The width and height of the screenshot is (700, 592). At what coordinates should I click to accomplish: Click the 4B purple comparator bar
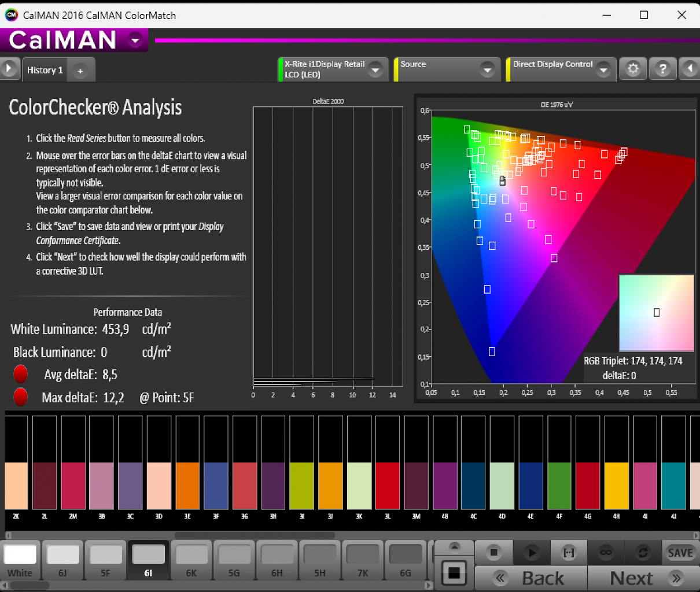tap(445, 462)
